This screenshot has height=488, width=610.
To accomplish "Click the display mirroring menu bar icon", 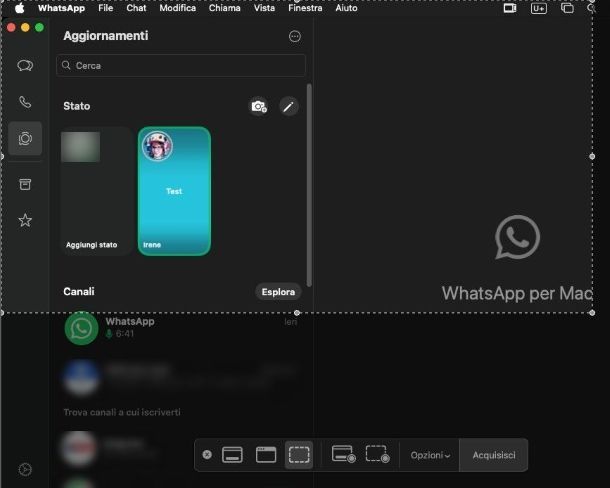I will 510,8.
